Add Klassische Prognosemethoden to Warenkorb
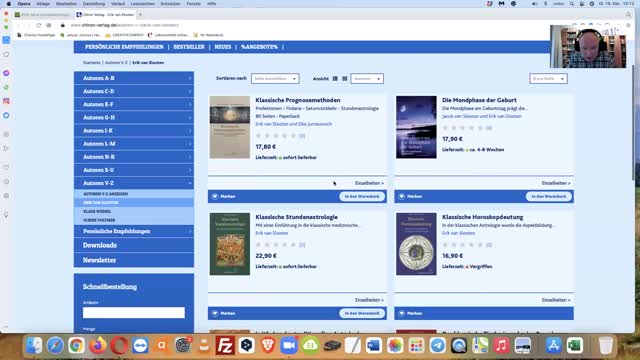This screenshot has width=640, height=360. (x=362, y=196)
